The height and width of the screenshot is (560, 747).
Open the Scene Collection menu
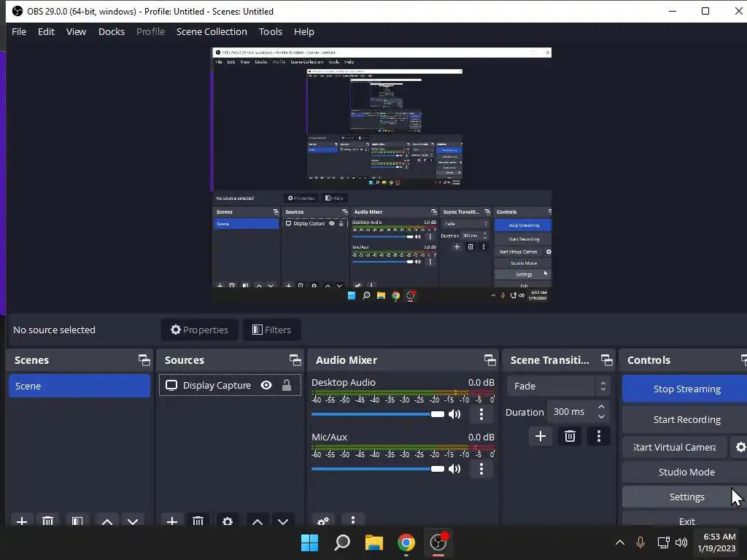[x=212, y=31]
